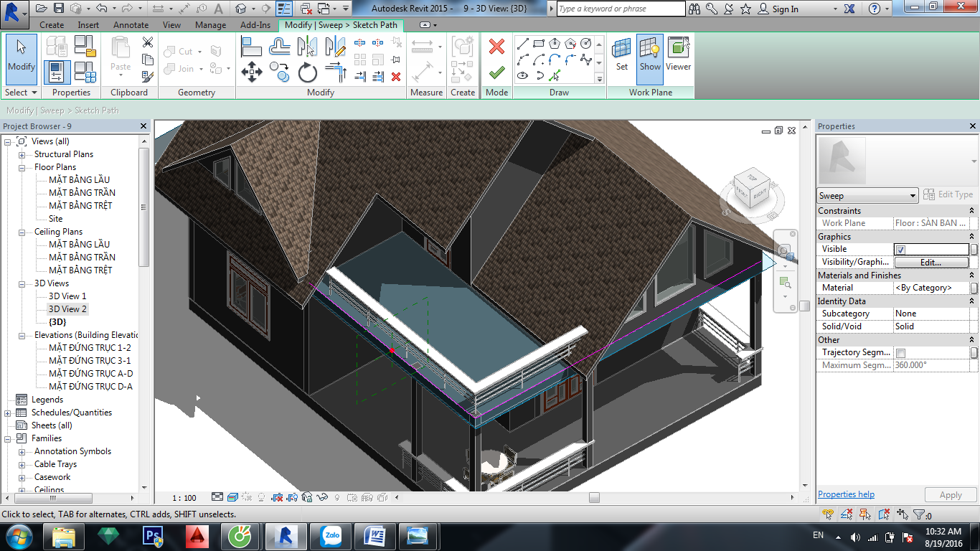Open 3D View 2 in Project Browser
Image resolution: width=980 pixels, height=551 pixels.
click(x=67, y=309)
